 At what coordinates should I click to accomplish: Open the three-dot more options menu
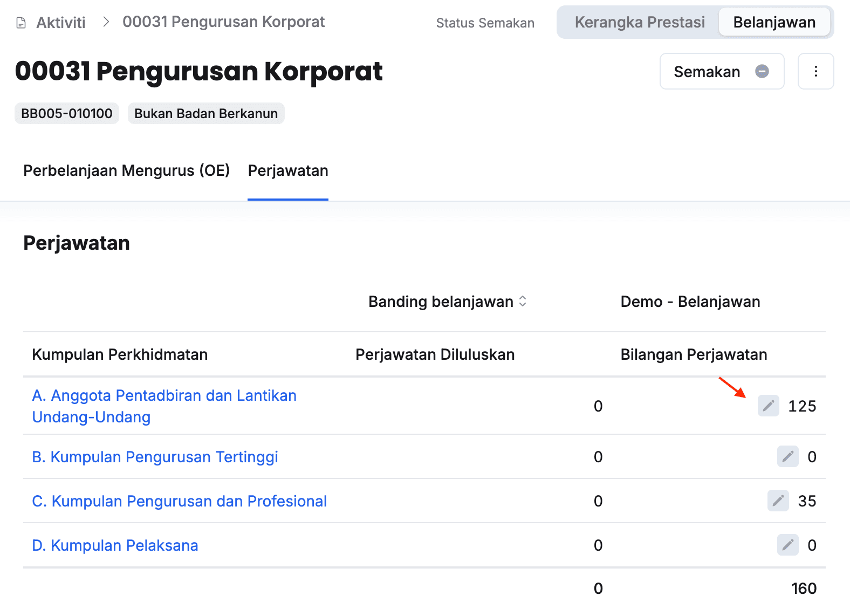[815, 71]
